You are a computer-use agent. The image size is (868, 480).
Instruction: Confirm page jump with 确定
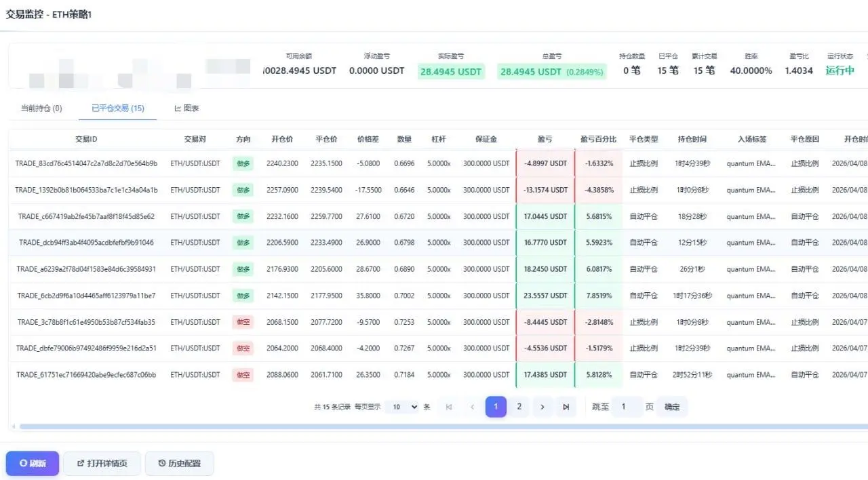pos(672,407)
